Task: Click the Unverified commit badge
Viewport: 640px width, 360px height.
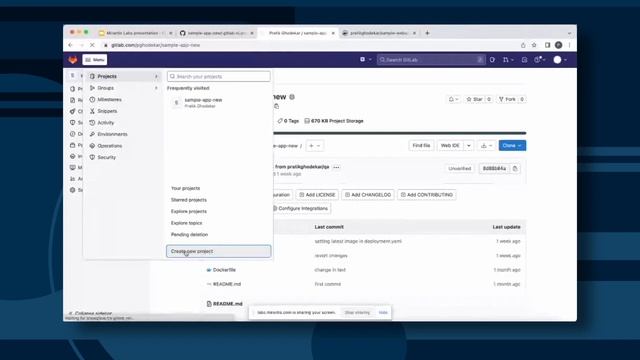Action: [x=460, y=168]
